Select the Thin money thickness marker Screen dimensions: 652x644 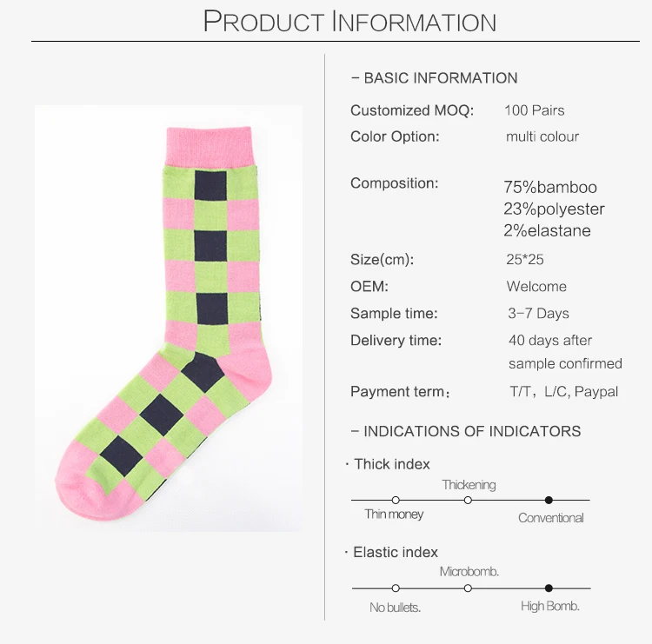(x=396, y=500)
